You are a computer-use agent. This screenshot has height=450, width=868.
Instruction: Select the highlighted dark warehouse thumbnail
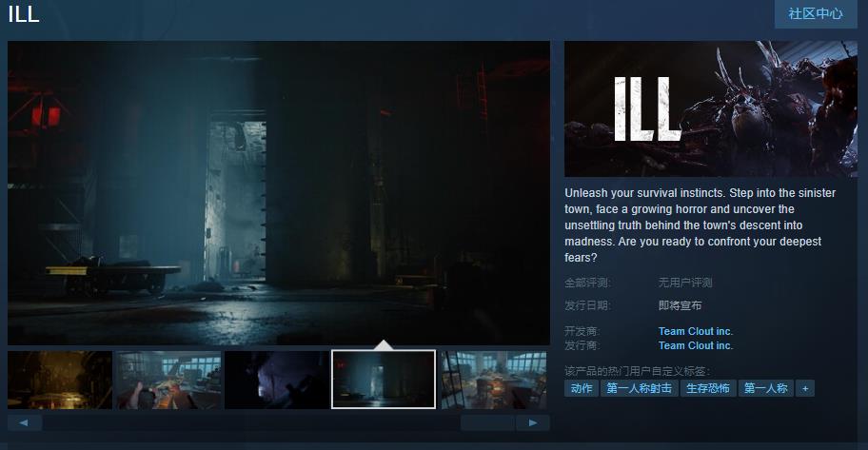[x=384, y=380]
